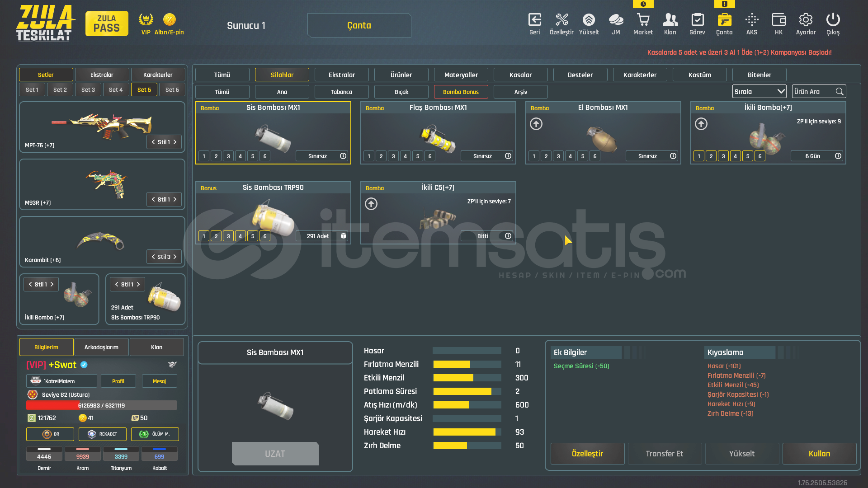Click the Kullan button
Image resolution: width=868 pixels, height=488 pixels.
pos(819,454)
